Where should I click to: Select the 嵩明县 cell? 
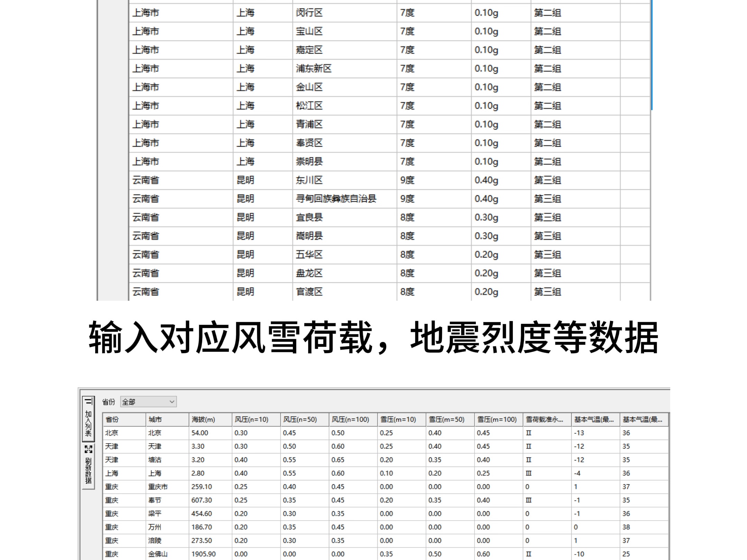[344, 236]
